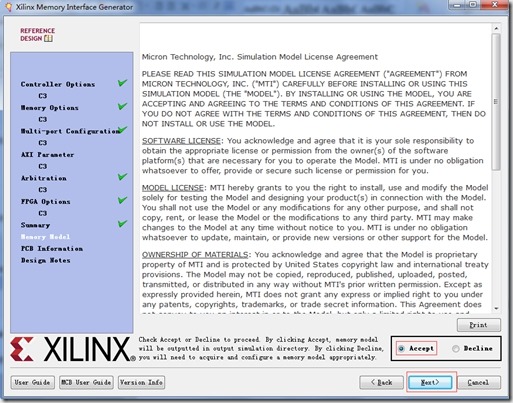Select Controller Options in the sidebar
The image size is (513, 403).
click(58, 84)
